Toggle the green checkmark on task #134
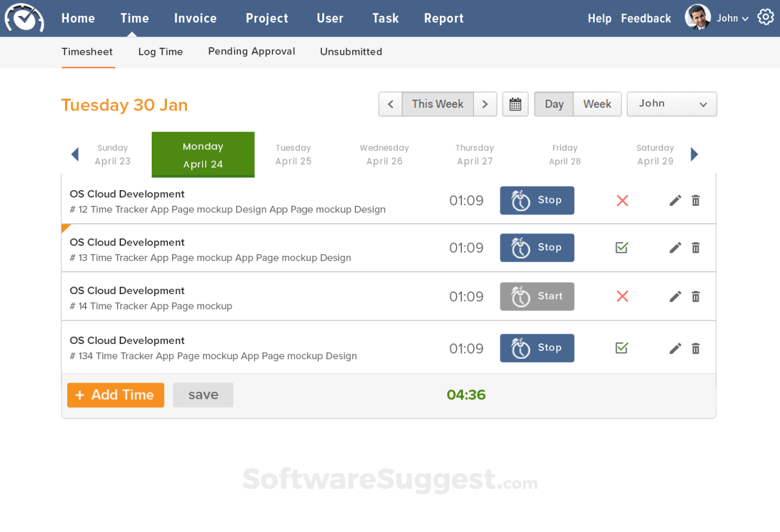Screen dimensions: 780x532 621,348
